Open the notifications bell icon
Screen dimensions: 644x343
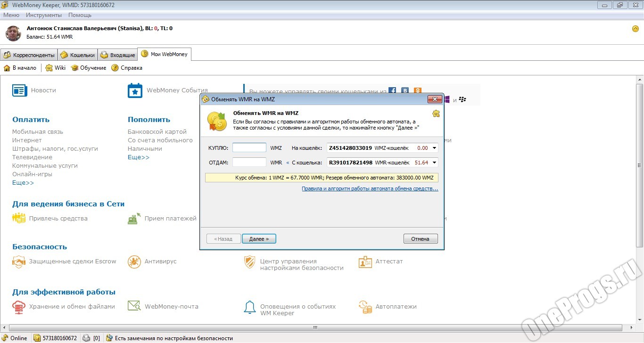250,307
